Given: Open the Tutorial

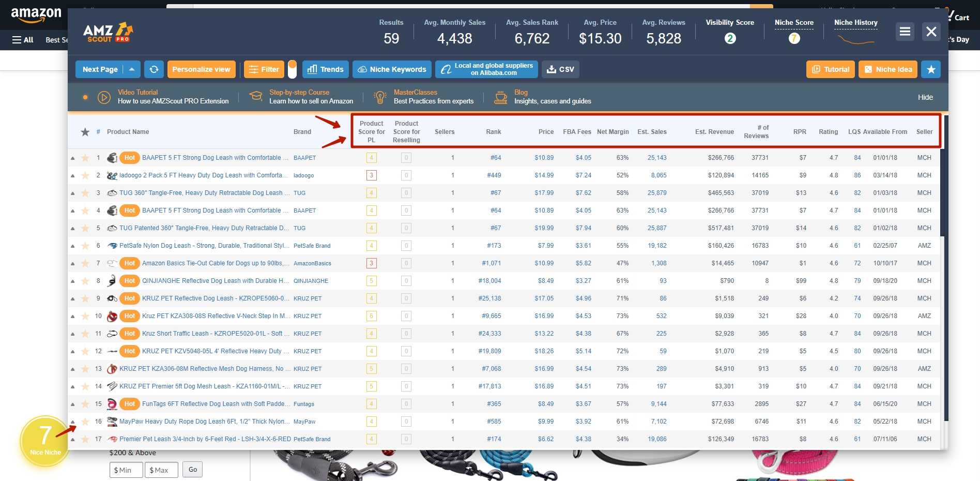Looking at the screenshot, I should (831, 69).
